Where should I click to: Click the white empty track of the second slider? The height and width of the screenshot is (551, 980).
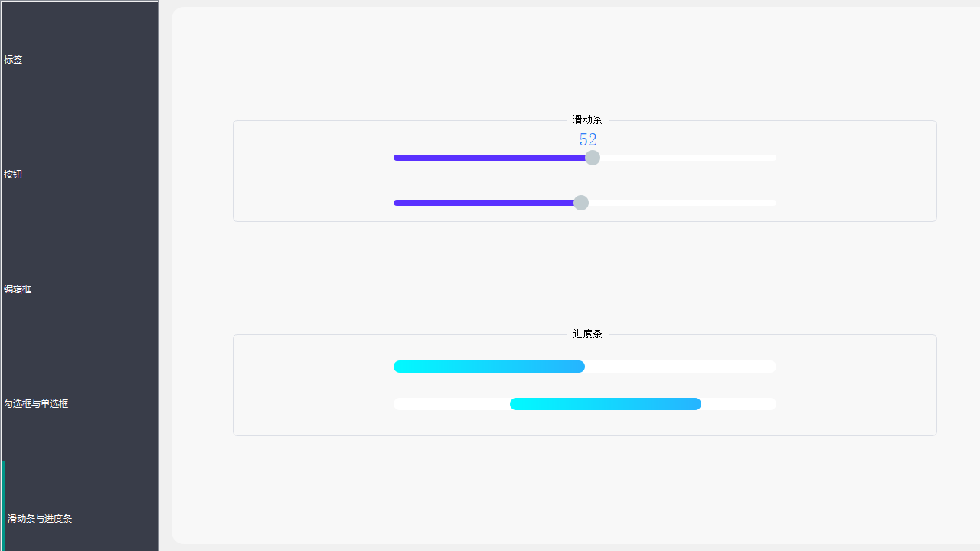click(x=682, y=203)
